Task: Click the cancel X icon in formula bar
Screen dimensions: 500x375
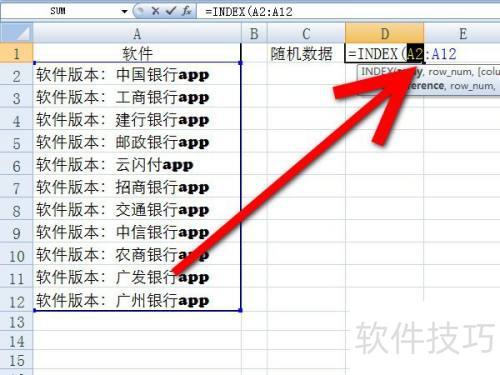Action: [x=155, y=11]
